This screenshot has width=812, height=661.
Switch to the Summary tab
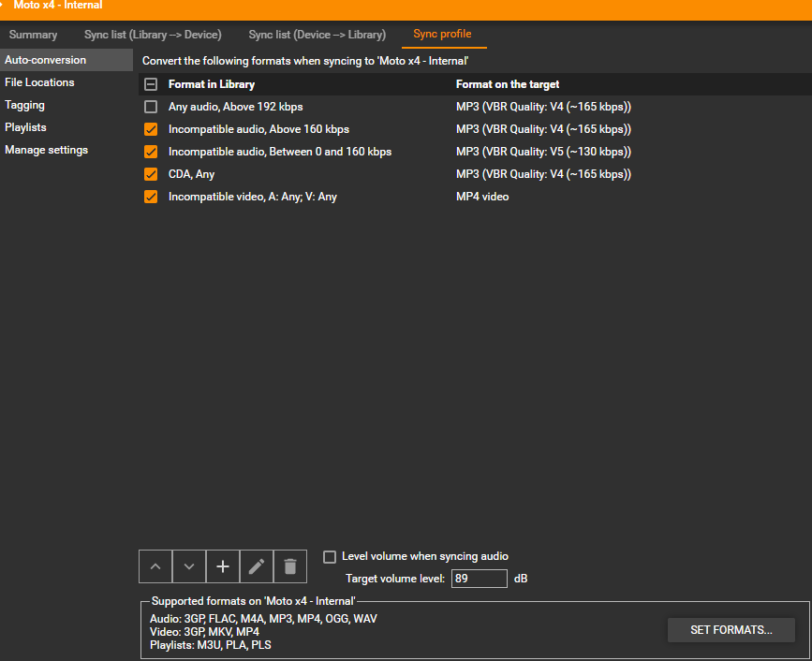point(34,35)
